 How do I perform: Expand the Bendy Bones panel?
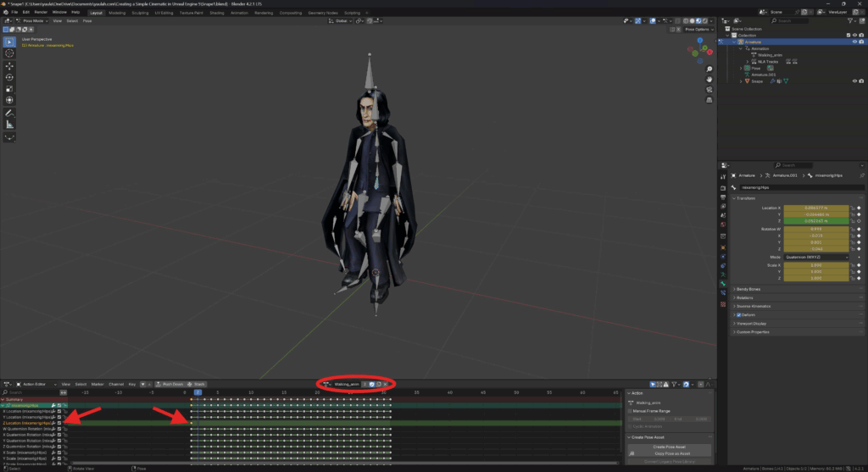click(749, 289)
